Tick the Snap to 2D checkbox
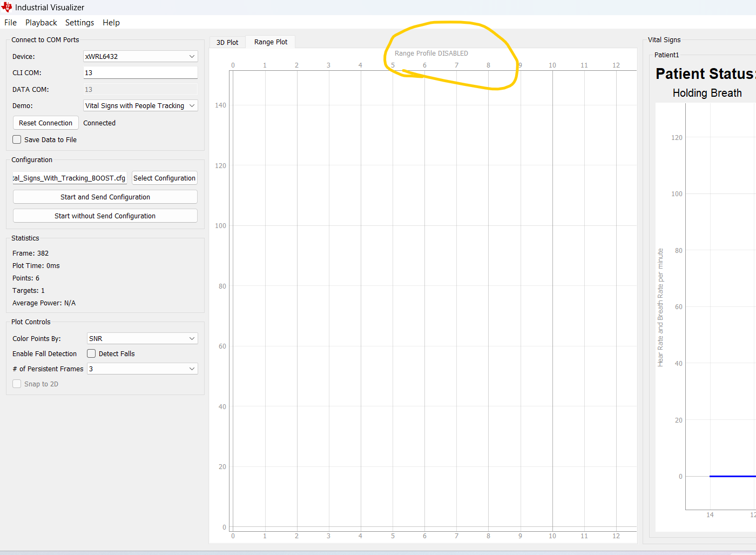 pyautogui.click(x=17, y=384)
